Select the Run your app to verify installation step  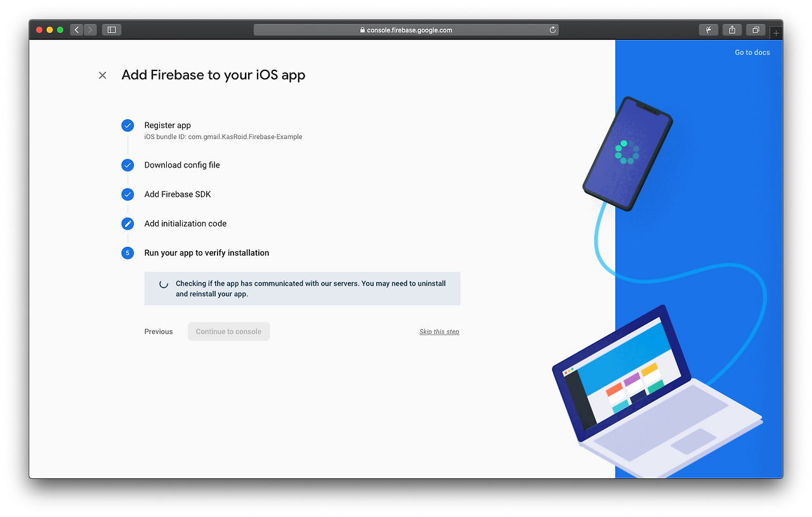point(207,252)
